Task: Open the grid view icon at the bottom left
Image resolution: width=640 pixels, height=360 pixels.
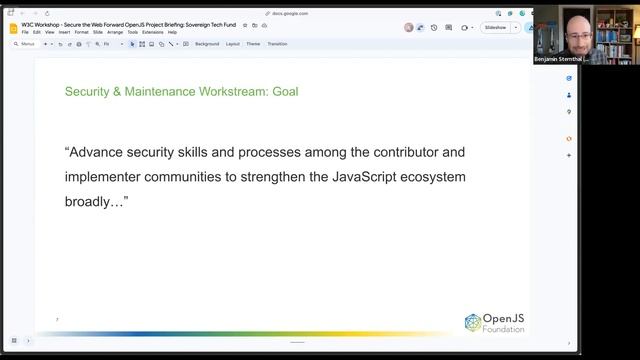Action: click(x=14, y=340)
